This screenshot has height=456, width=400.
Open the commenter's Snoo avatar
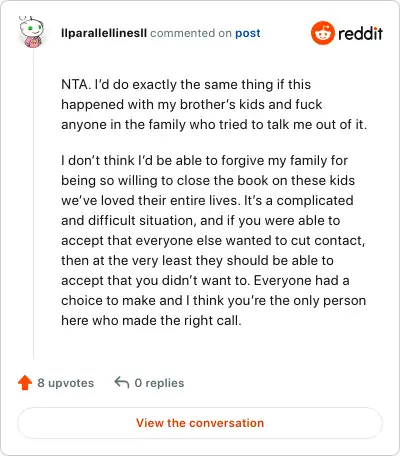tap(31, 32)
